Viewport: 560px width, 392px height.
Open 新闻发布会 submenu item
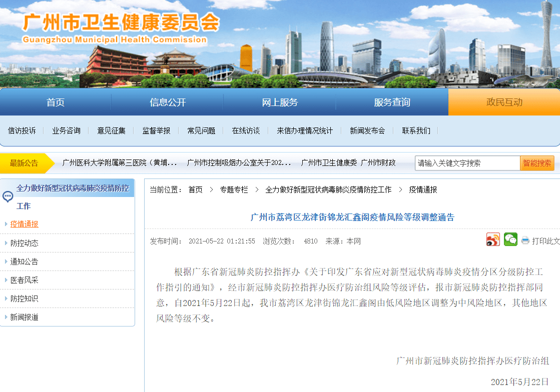tap(367, 131)
